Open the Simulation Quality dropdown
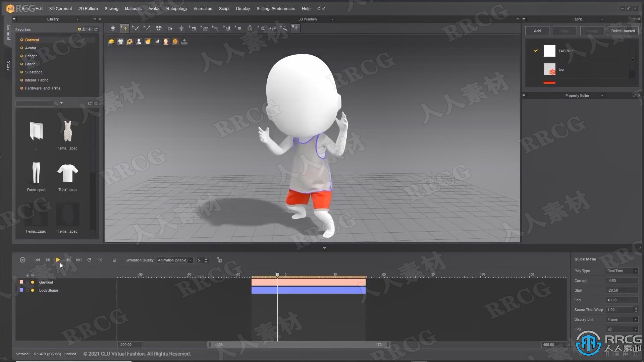The image size is (644, 362). [174, 260]
